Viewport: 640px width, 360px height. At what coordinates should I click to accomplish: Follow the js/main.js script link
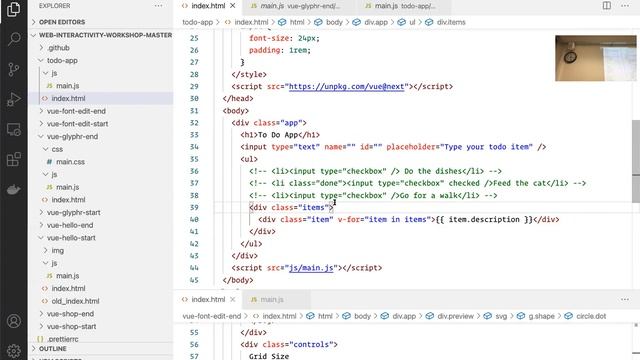coord(311,268)
